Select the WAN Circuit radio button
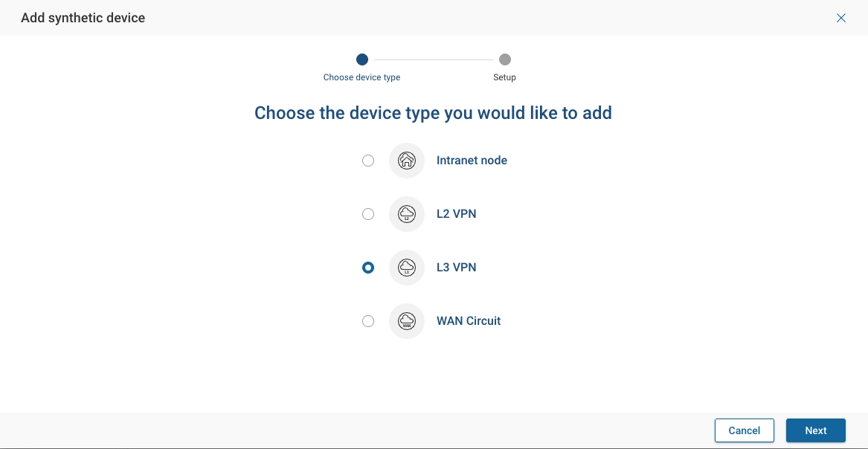868x449 pixels. click(x=368, y=321)
